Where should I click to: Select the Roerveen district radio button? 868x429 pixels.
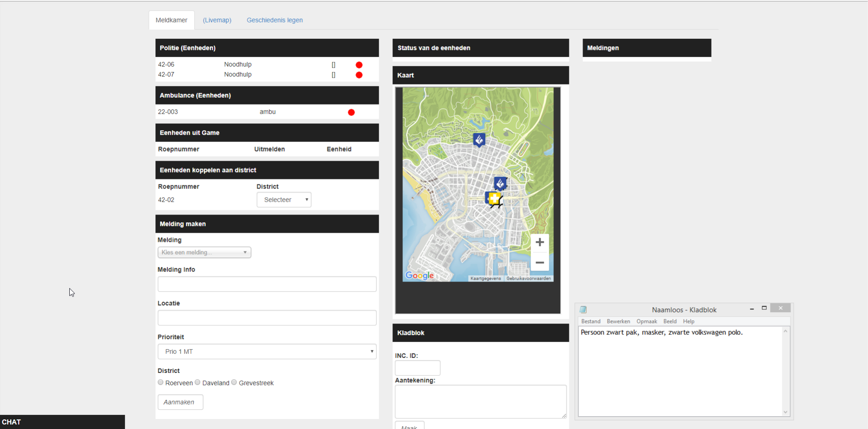[x=160, y=382]
